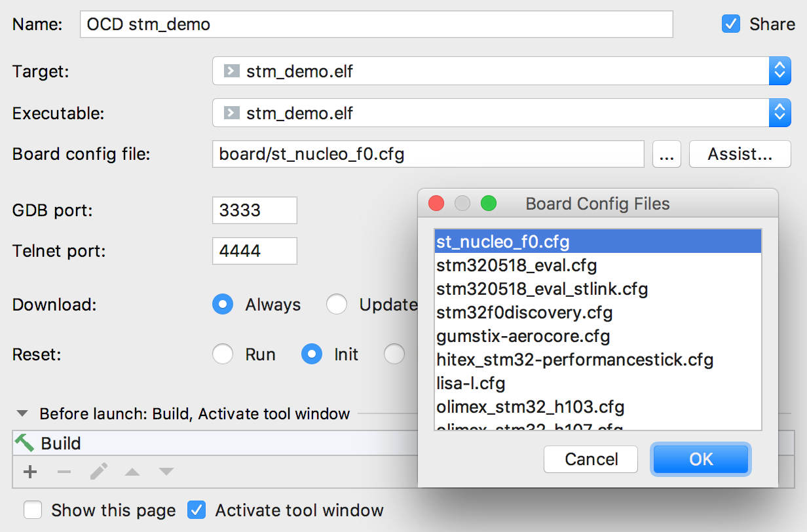This screenshot has height=532, width=807.
Task: Click the green zoom button of dialog
Action: 489,204
